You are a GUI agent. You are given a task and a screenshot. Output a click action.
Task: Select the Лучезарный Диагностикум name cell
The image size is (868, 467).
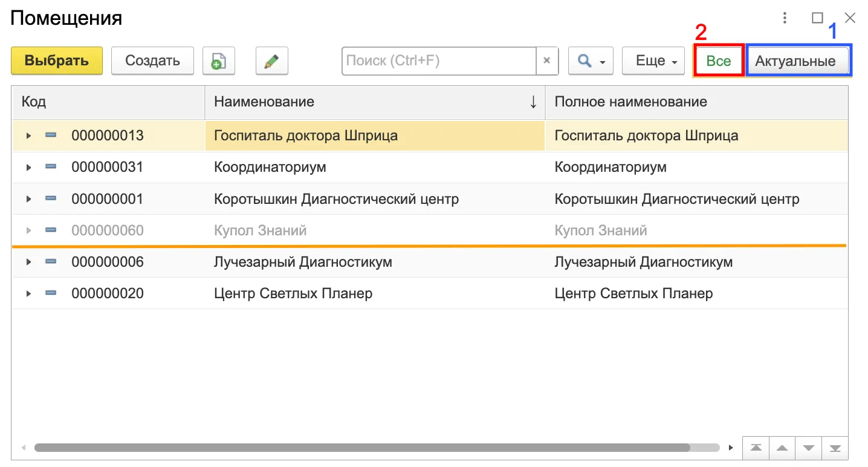(x=375, y=262)
